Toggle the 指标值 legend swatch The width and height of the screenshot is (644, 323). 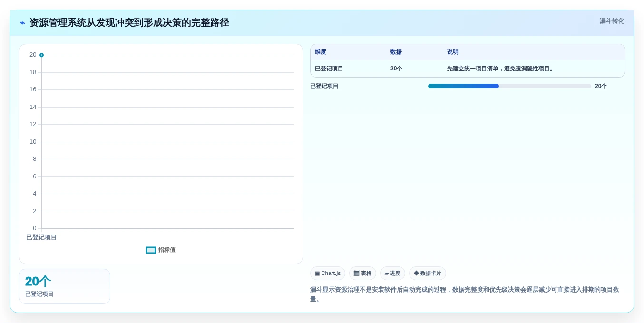(151, 250)
